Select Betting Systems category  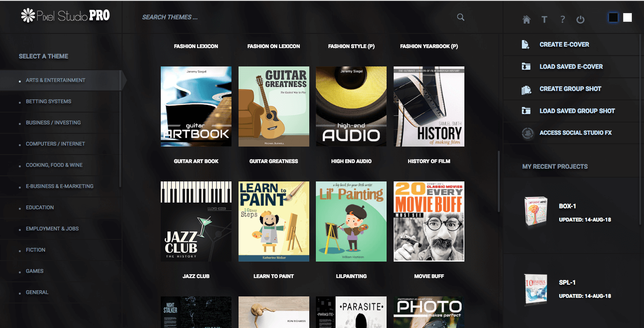[60, 101]
